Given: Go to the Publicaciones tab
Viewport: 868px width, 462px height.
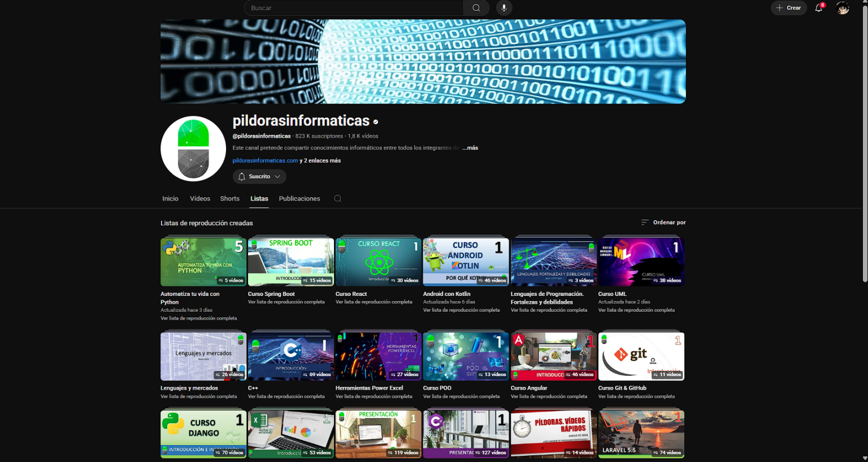Looking at the screenshot, I should [300, 199].
